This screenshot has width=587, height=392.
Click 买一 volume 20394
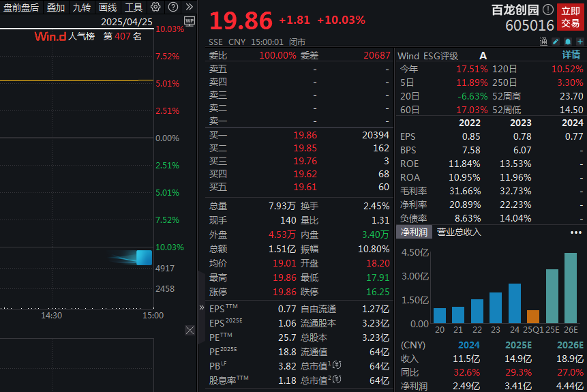click(x=376, y=135)
